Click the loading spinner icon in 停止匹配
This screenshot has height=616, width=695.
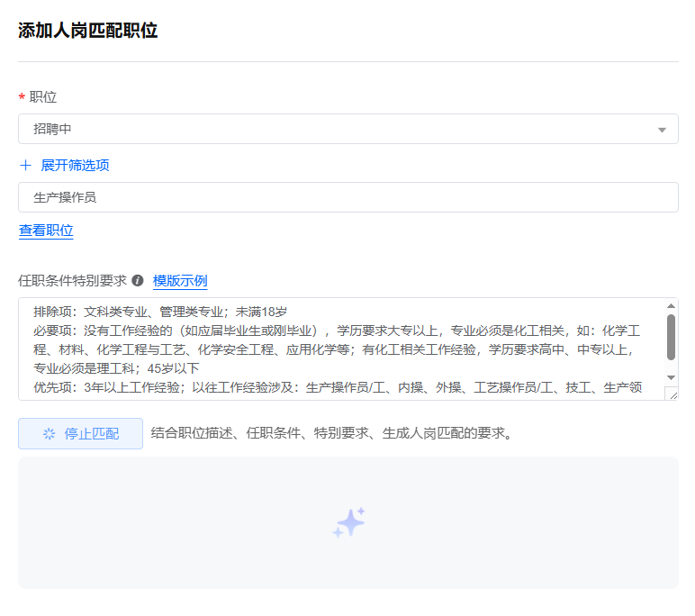tap(49, 434)
